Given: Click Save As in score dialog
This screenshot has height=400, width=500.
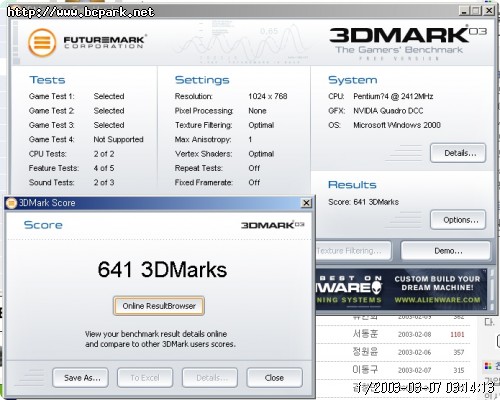Looking at the screenshot, I should [x=80, y=378].
